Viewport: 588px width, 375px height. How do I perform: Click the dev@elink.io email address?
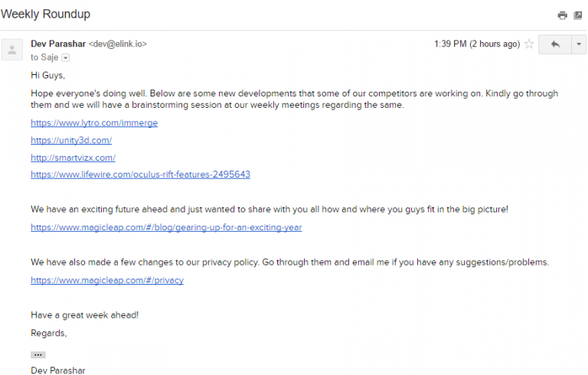(118, 44)
